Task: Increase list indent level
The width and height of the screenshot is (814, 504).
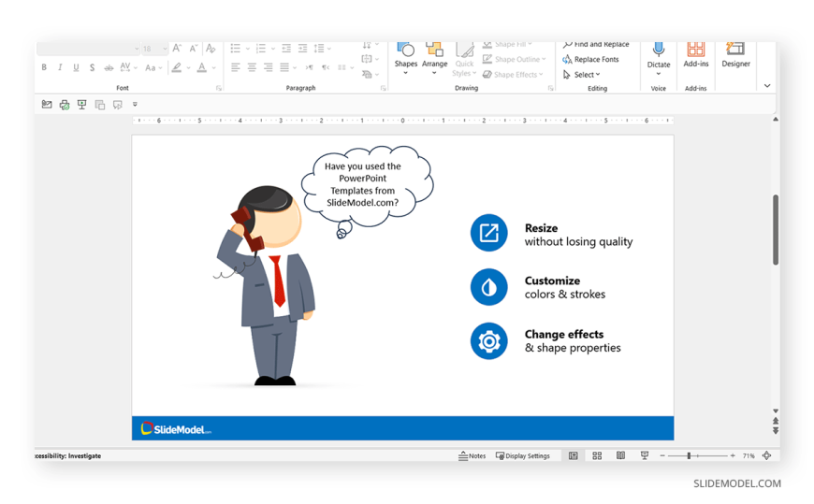Action: point(302,49)
